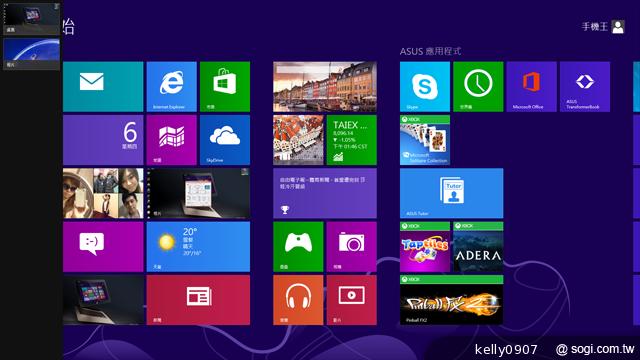This screenshot has width=640, height=360.
Task: Click the ASUS 應用程式 group heading
Action: click(x=430, y=51)
